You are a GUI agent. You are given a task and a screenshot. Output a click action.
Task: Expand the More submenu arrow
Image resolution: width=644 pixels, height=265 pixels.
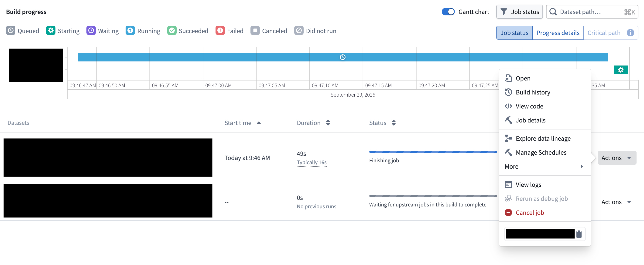tap(582, 166)
